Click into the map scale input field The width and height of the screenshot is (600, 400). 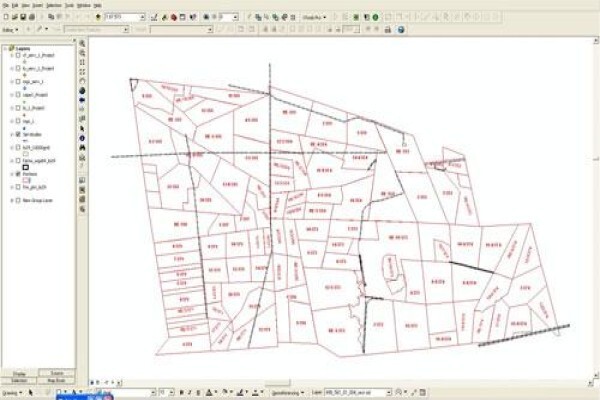point(122,17)
